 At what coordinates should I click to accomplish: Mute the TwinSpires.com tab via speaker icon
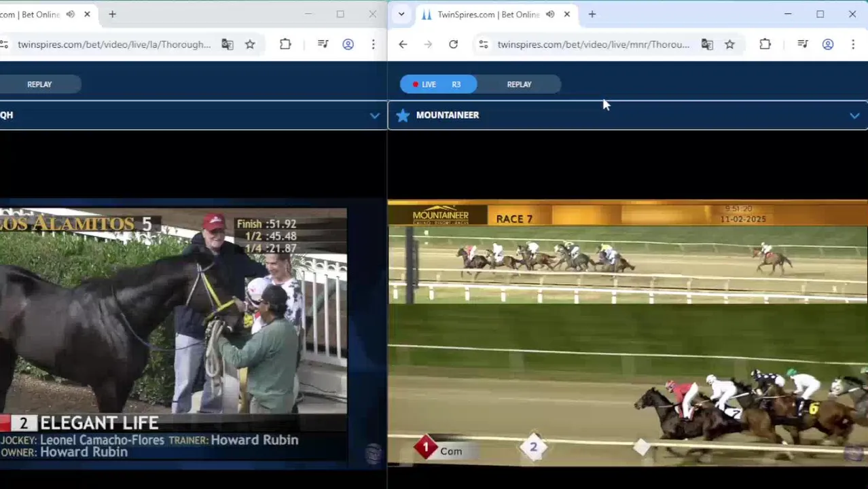(x=550, y=14)
